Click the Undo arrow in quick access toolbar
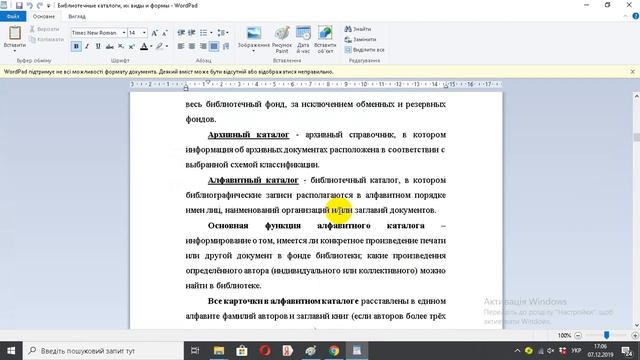 click(29, 5)
